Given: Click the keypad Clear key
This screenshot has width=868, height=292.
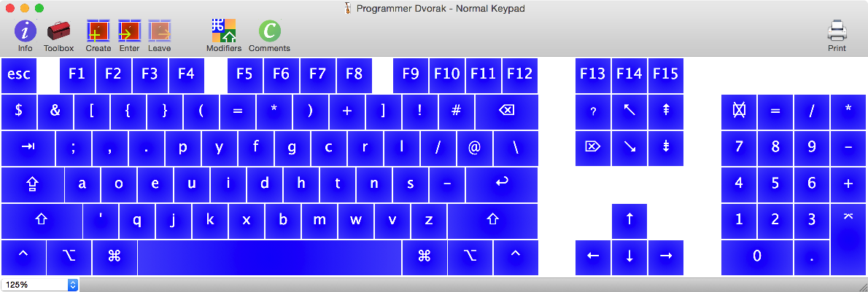Looking at the screenshot, I should pos(739,111).
